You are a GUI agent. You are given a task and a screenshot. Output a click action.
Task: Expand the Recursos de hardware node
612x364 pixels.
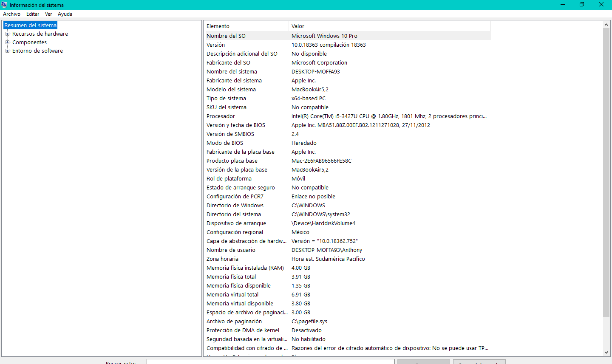[7, 34]
